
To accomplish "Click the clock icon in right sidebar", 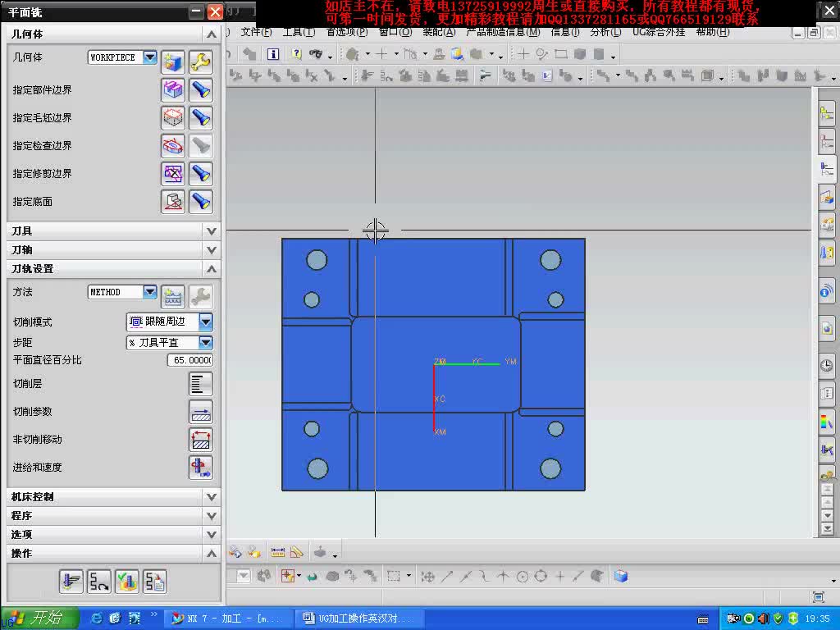I will coord(827,365).
